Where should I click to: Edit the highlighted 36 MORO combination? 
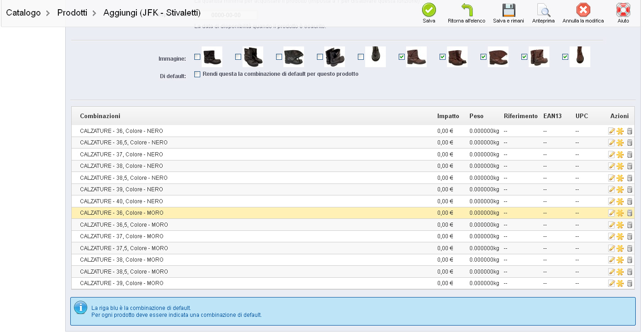pyautogui.click(x=611, y=213)
